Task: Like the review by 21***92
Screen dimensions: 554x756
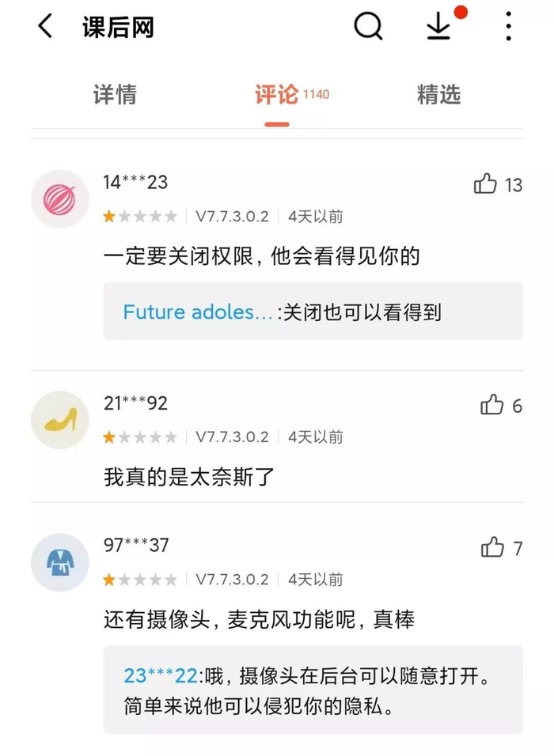Action: point(491,406)
